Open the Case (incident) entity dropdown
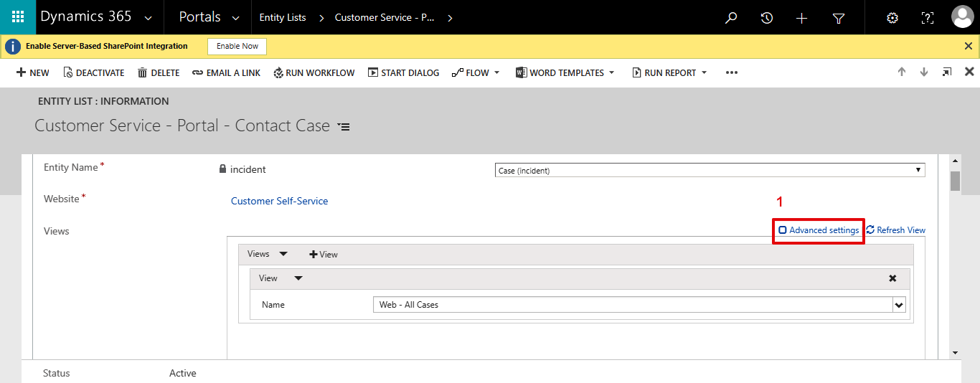 [710, 171]
